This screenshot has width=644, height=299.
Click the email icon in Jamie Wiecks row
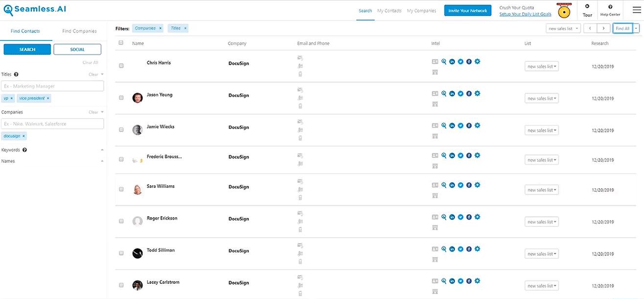(300, 122)
